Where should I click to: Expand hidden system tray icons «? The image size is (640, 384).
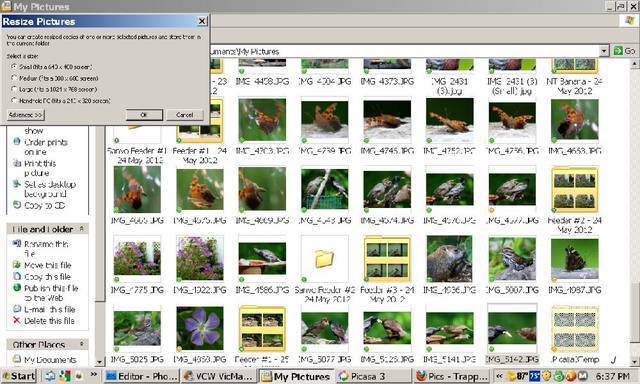point(499,375)
